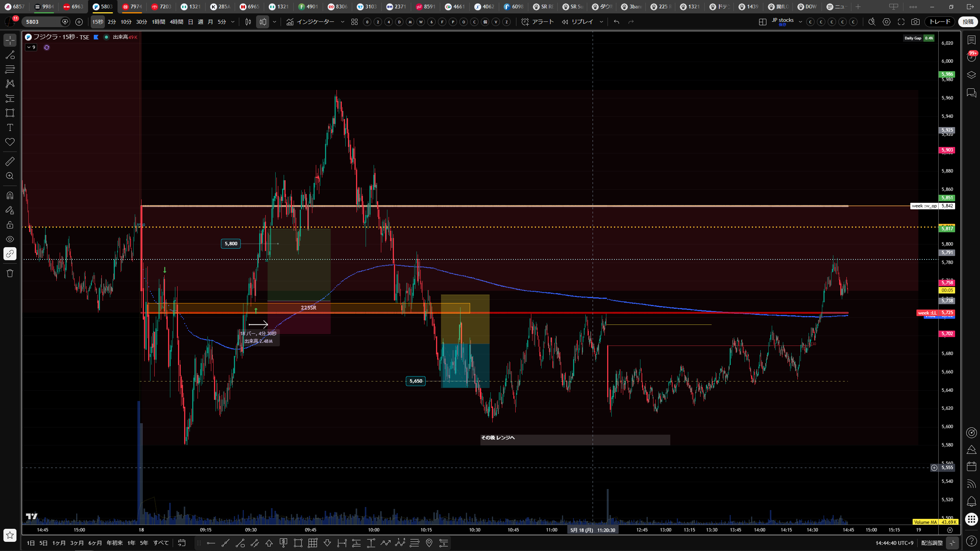The width and height of the screenshot is (980, 551).
Task: Lock all drawing tools
Action: coord(10,225)
